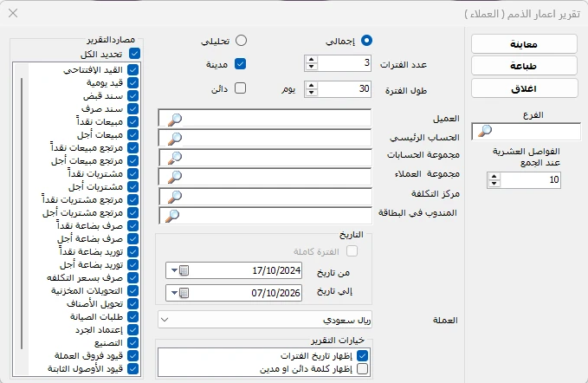Increase طول الفترة spinner value

[311, 86]
